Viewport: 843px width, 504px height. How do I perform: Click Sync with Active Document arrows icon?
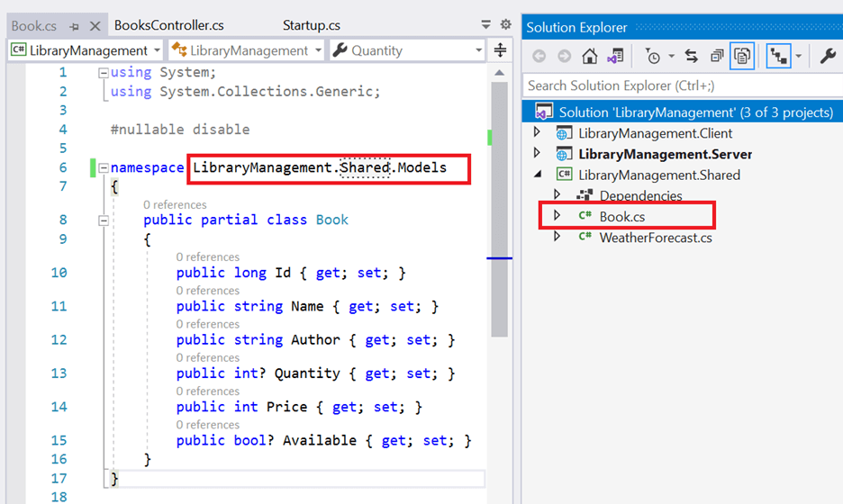point(692,57)
